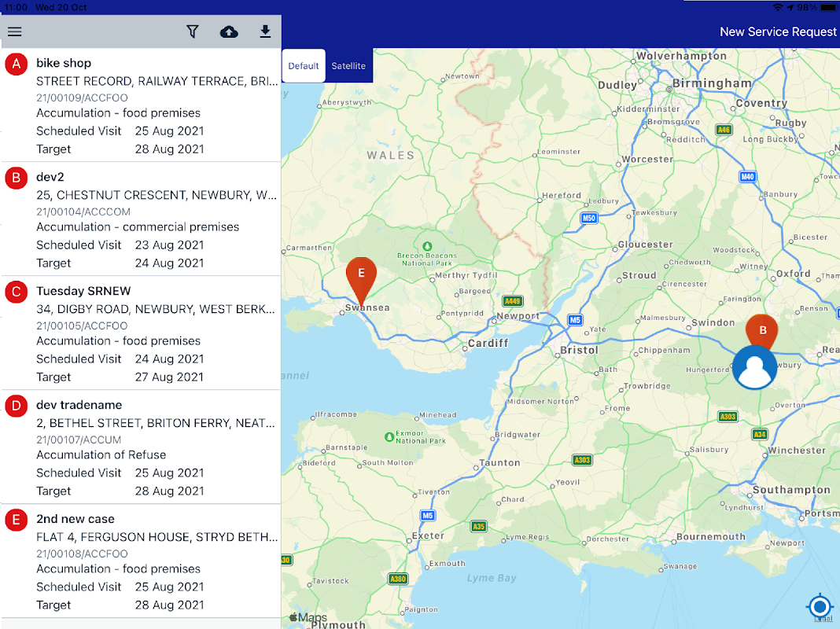This screenshot has width=840, height=629.
Task: Tap the blue user location avatar
Action: point(754,367)
